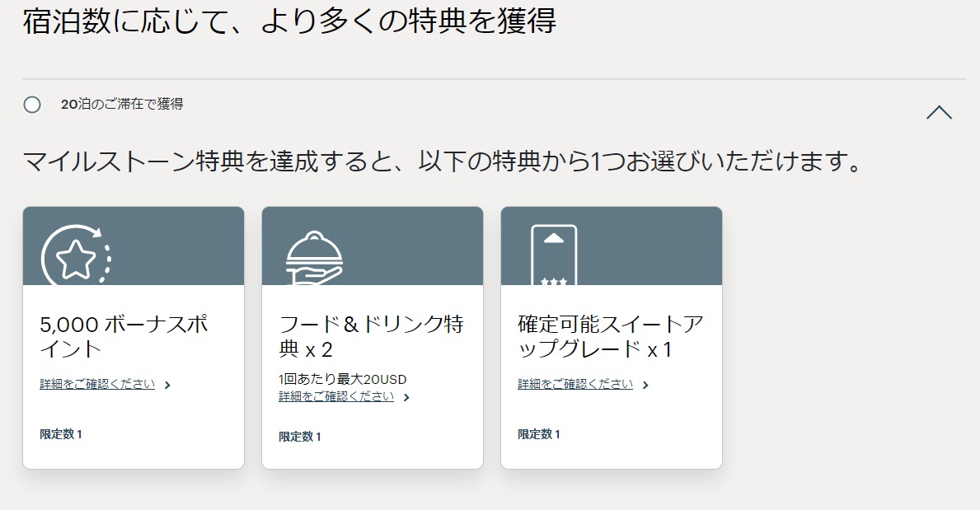Choose the 確定可能スイートアップグレード x 1 title
This screenshot has height=510, width=980.
pyautogui.click(x=610, y=336)
